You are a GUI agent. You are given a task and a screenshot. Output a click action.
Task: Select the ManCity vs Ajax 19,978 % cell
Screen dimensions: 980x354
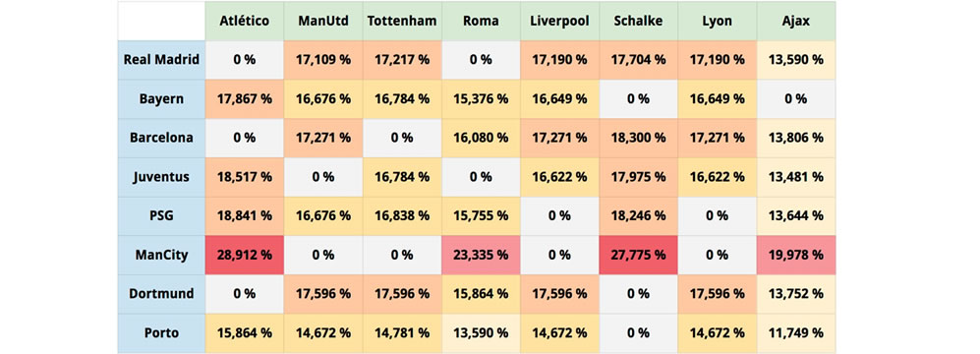tap(795, 256)
